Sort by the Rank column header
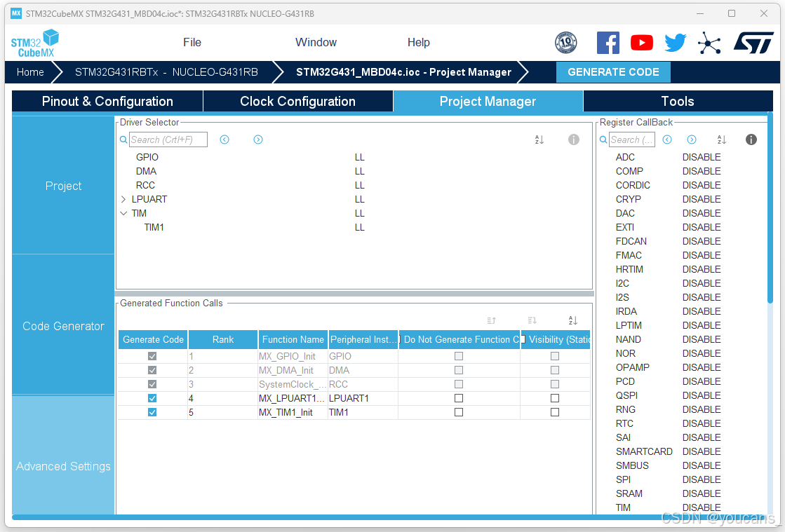785x532 pixels. click(223, 339)
